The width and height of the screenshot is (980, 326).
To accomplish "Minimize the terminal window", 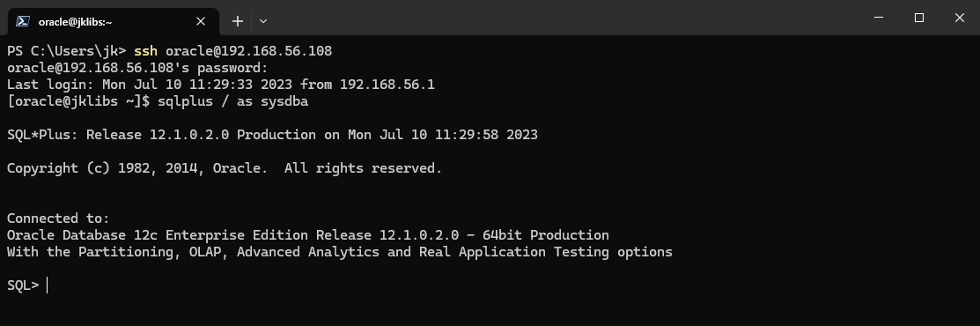I will (x=879, y=18).
